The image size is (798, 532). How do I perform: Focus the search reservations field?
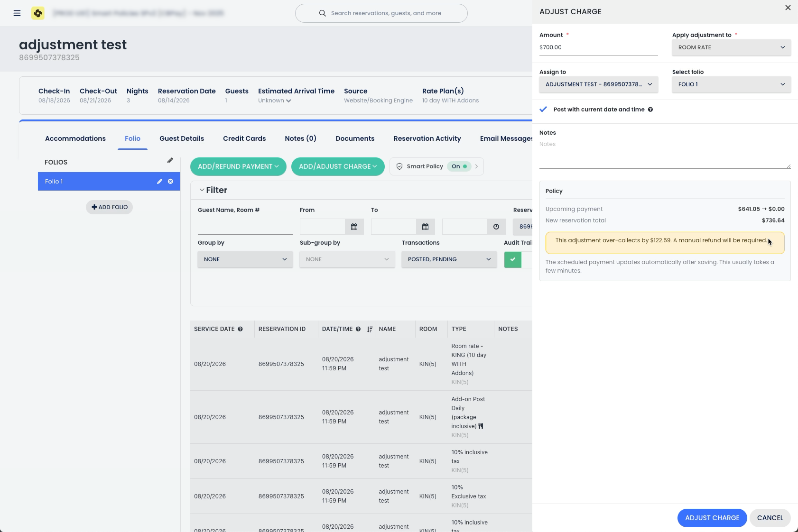pos(381,13)
